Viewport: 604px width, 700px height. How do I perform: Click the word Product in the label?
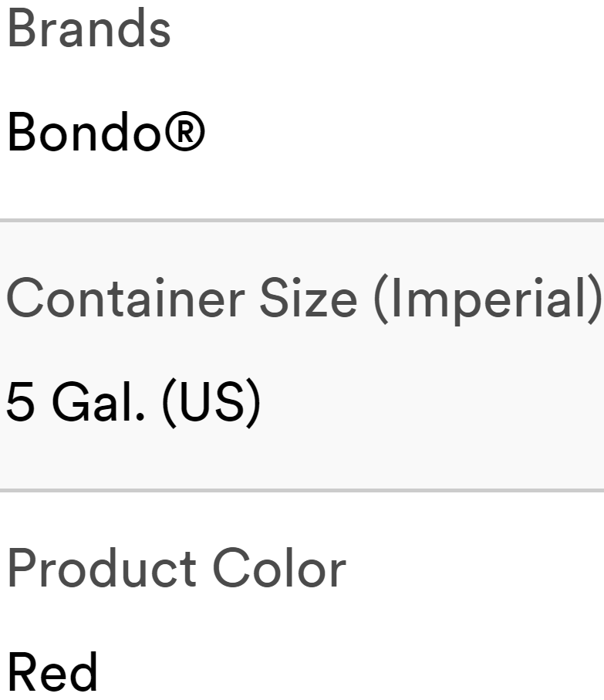pos(102,569)
